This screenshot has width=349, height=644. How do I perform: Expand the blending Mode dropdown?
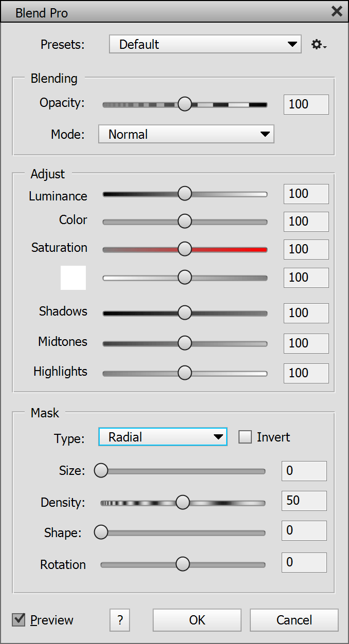186,135
